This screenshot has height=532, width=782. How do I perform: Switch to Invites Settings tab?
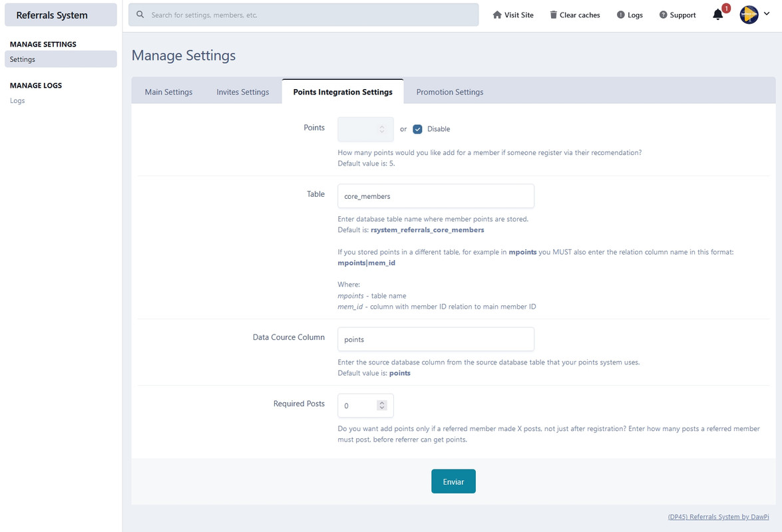click(243, 92)
